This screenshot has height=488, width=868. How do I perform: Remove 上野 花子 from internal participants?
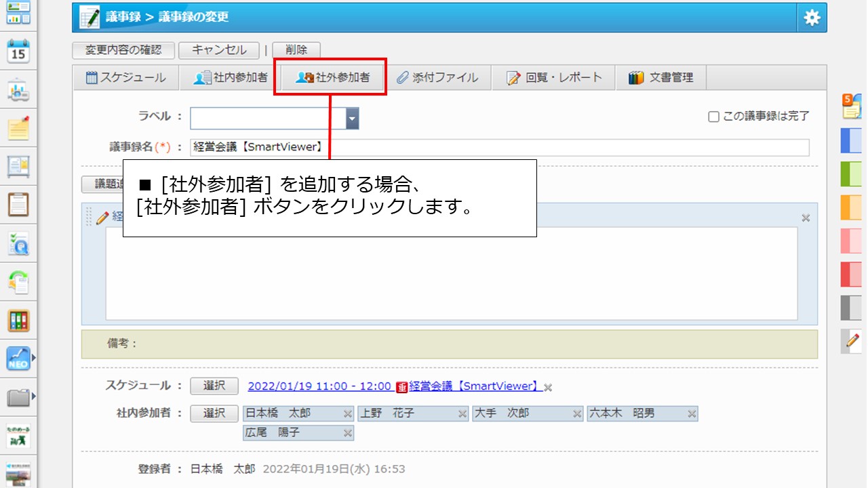point(462,413)
